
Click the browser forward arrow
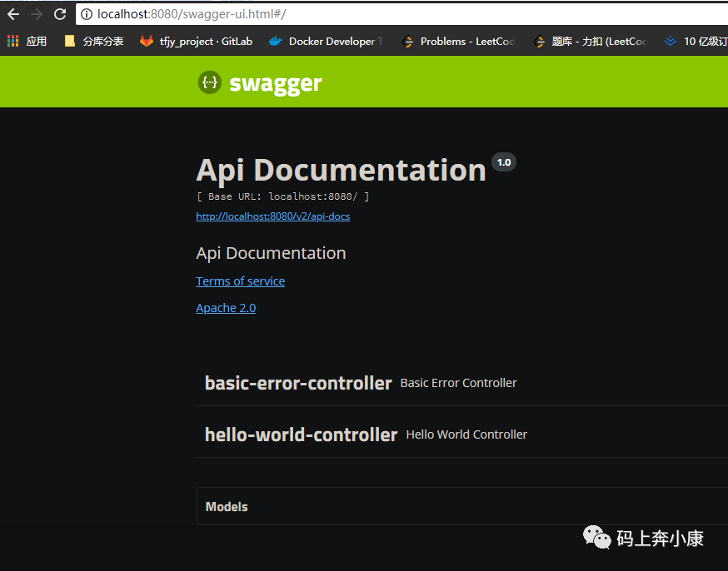pos(36,14)
